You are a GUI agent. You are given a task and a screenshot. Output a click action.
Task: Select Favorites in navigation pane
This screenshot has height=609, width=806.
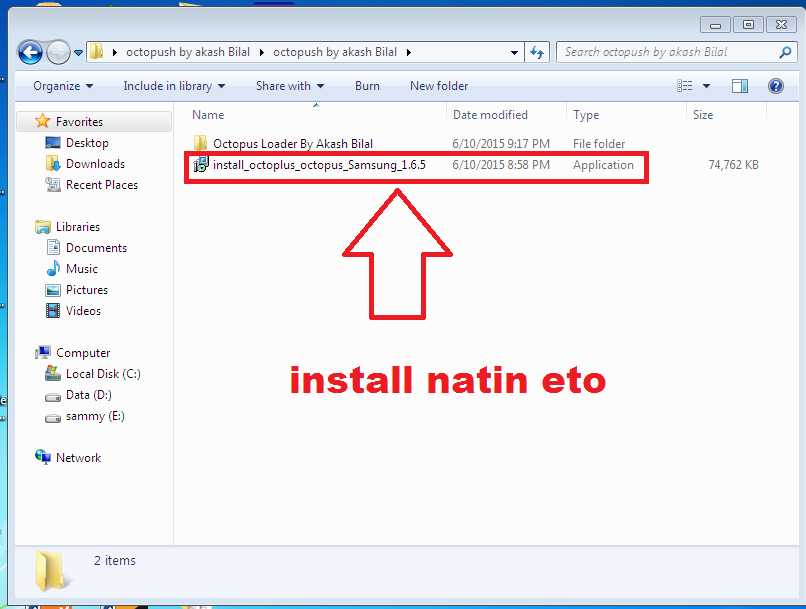[x=79, y=122]
